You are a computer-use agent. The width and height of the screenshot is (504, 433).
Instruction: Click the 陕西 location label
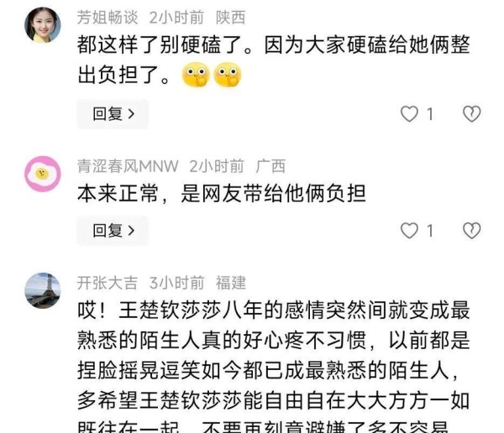tap(230, 18)
